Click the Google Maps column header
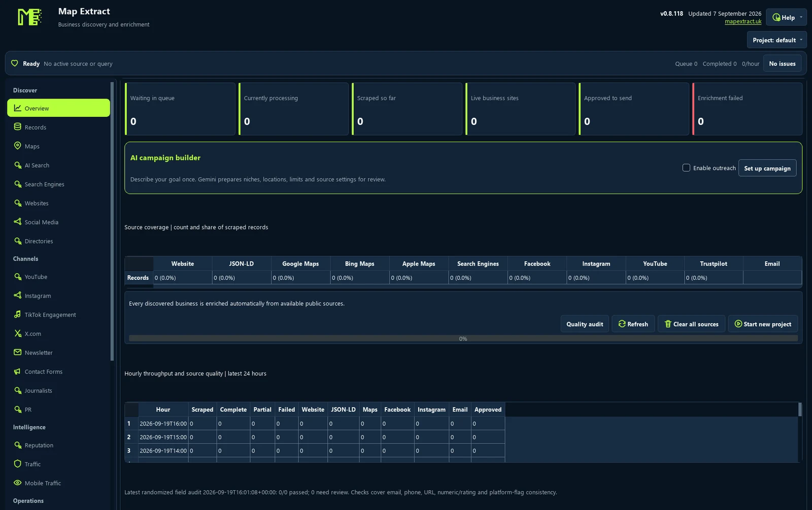This screenshot has width=812, height=510. pos(300,264)
